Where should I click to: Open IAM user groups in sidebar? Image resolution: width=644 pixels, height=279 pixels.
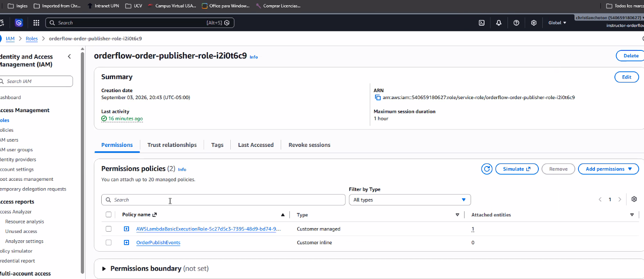pyautogui.click(x=17, y=149)
